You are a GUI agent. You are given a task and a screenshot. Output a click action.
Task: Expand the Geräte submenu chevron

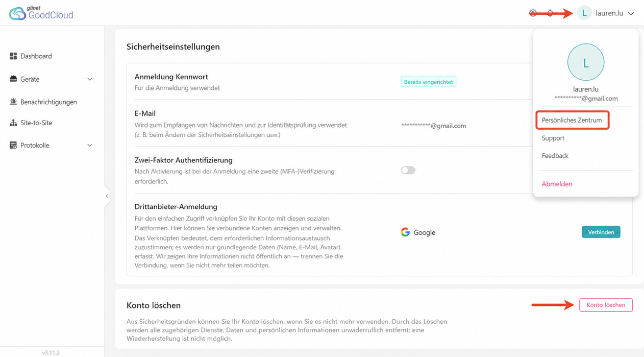point(90,79)
